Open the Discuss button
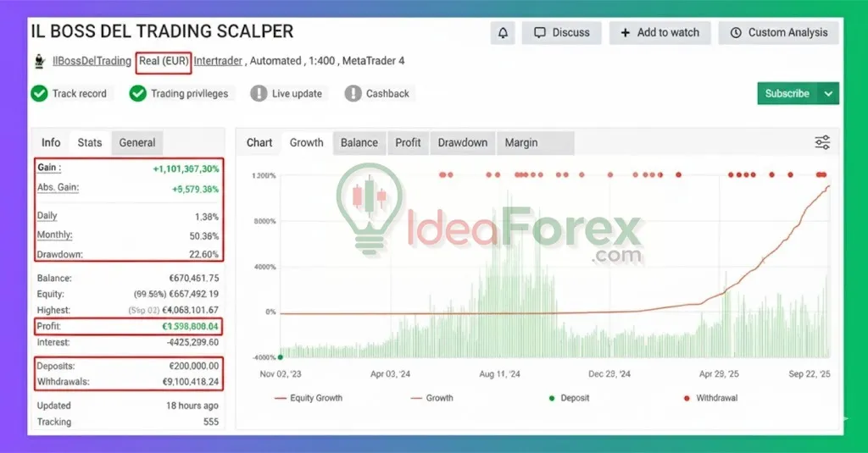 click(561, 33)
